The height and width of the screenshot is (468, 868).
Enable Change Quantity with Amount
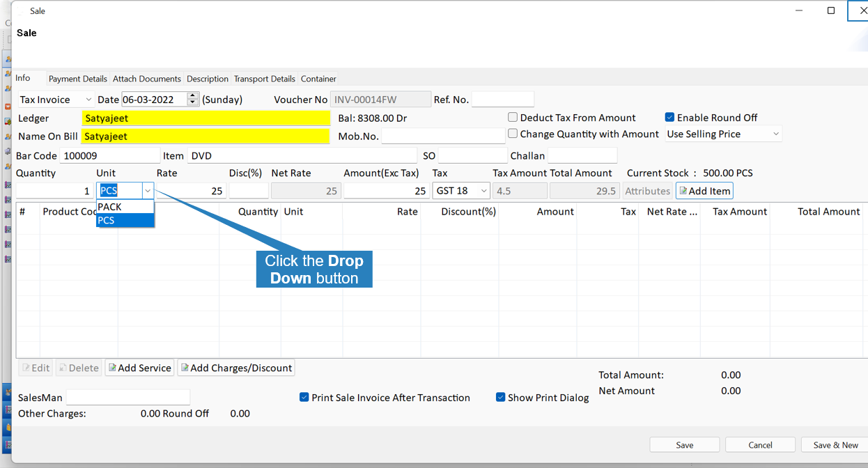coord(513,134)
